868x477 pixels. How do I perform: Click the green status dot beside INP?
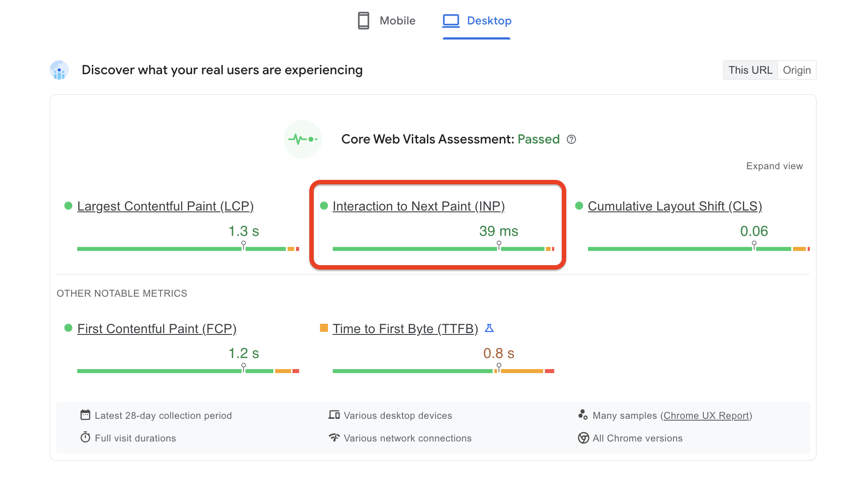pos(324,206)
